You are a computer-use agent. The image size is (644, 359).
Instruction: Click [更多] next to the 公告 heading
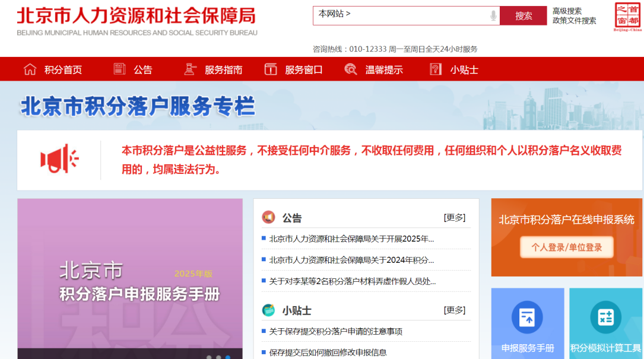(x=455, y=217)
